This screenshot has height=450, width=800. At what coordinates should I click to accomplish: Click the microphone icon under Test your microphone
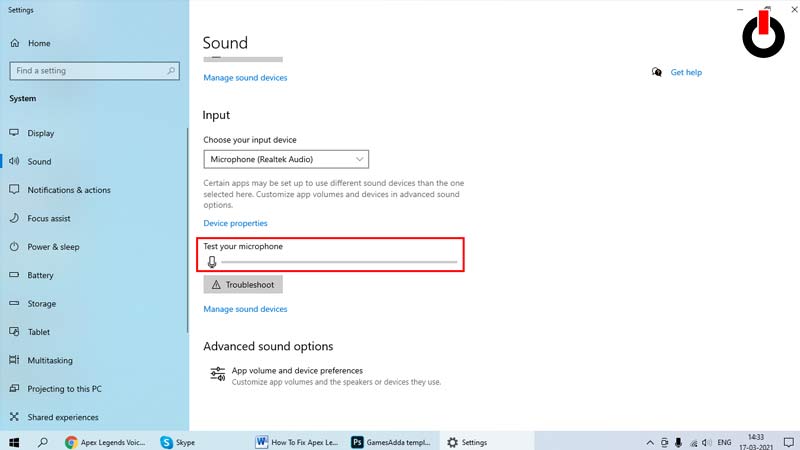[212, 262]
